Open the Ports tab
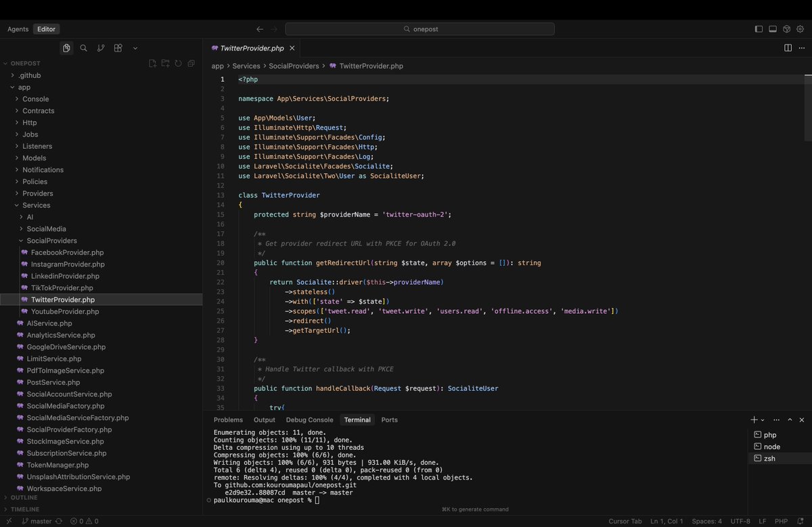The image size is (812, 527). (x=390, y=420)
